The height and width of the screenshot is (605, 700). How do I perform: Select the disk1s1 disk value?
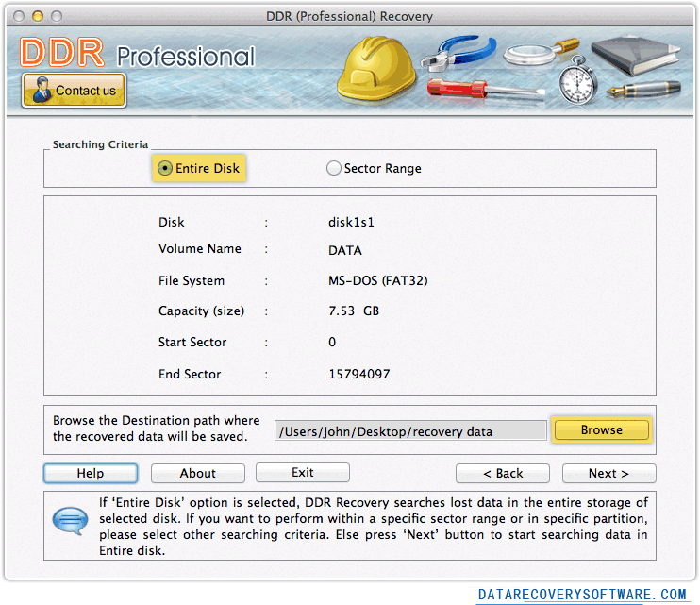click(351, 222)
